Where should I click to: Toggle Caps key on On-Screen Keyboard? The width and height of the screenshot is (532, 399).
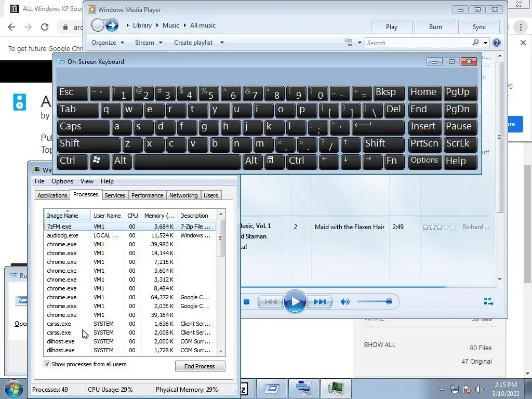click(83, 127)
